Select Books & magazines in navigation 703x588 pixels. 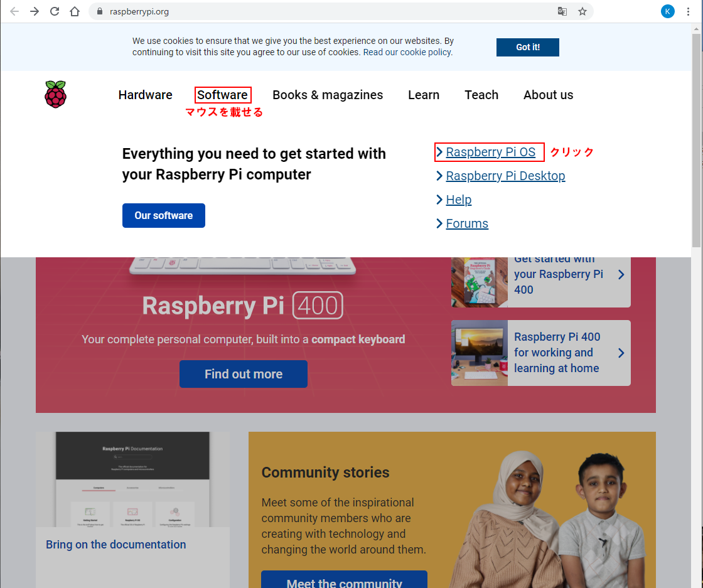click(328, 95)
